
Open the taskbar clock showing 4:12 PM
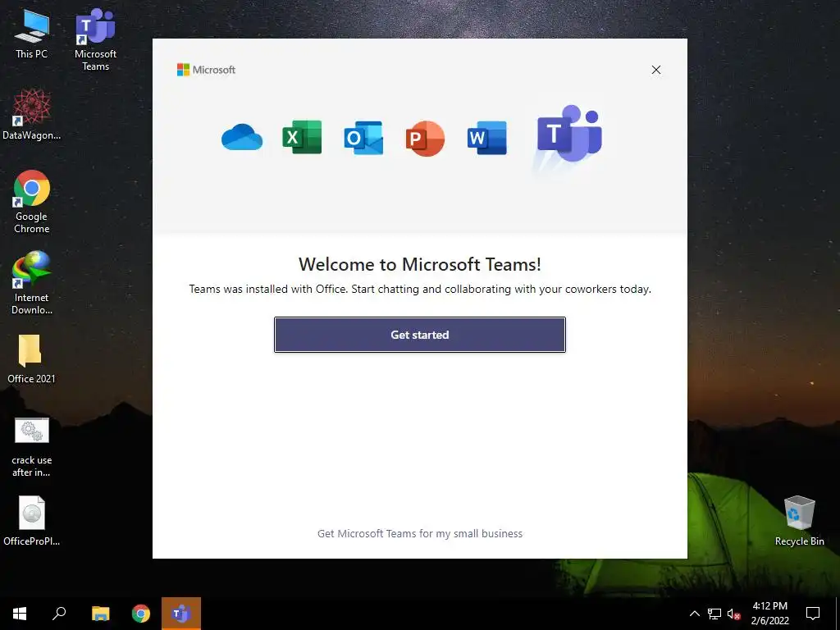click(x=769, y=614)
